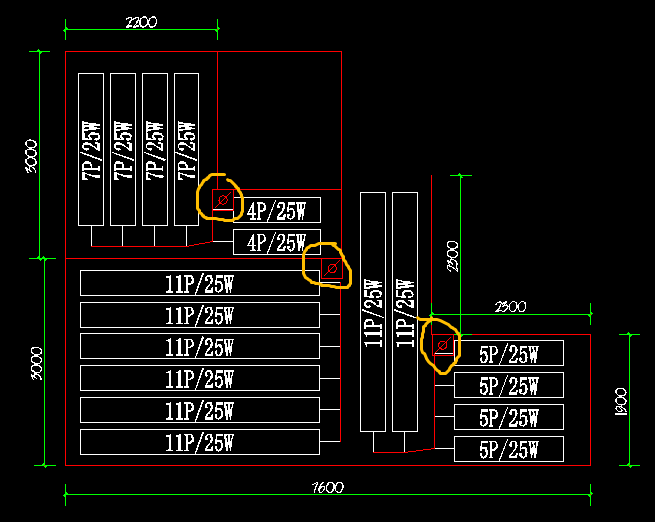Click the topmost horizontal 11P/25W block
The width and height of the screenshot is (655, 522).
click(x=199, y=283)
